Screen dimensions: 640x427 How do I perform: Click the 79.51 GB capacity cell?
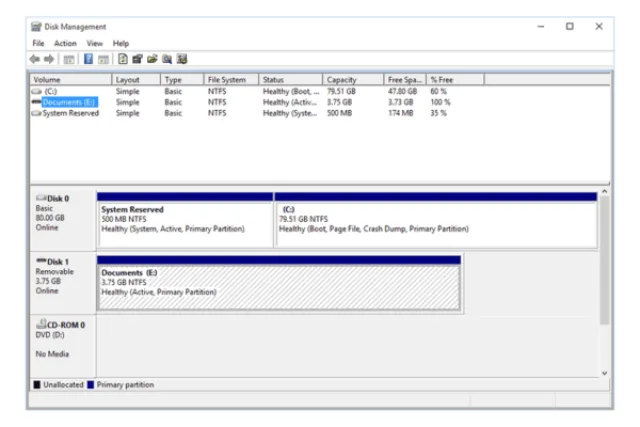[341, 91]
